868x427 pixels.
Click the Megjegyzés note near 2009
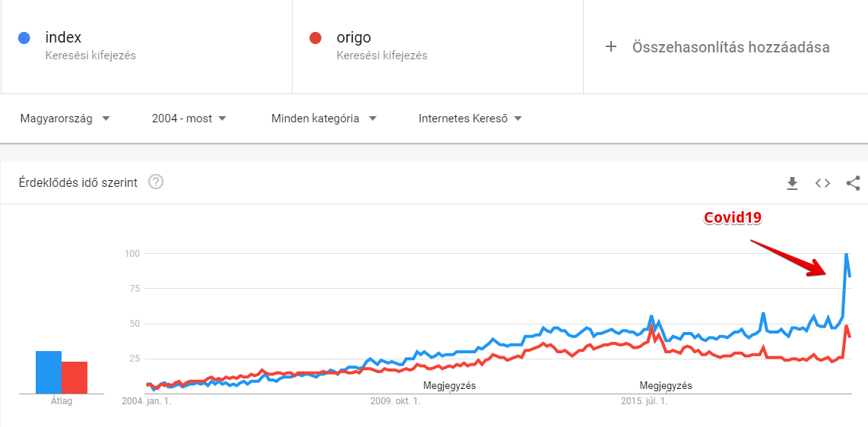(x=449, y=385)
